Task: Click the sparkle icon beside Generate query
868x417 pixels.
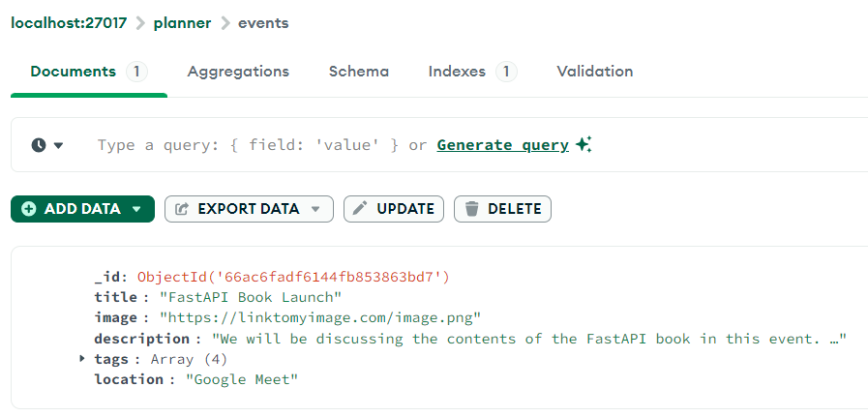Action: point(583,145)
